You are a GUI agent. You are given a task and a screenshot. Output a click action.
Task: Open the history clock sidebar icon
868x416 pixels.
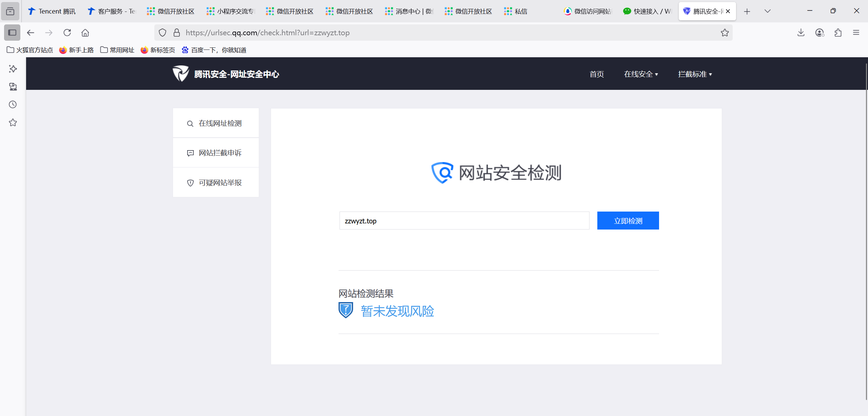click(13, 104)
